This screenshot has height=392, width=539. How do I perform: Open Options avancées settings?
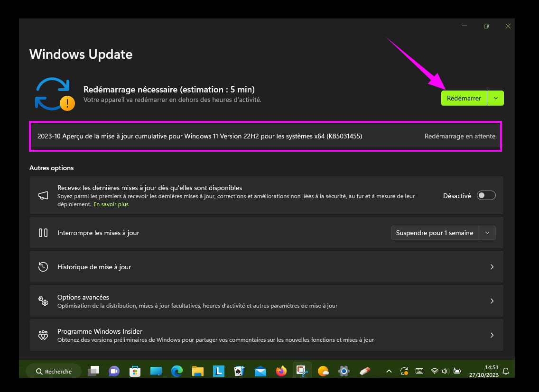(x=266, y=301)
